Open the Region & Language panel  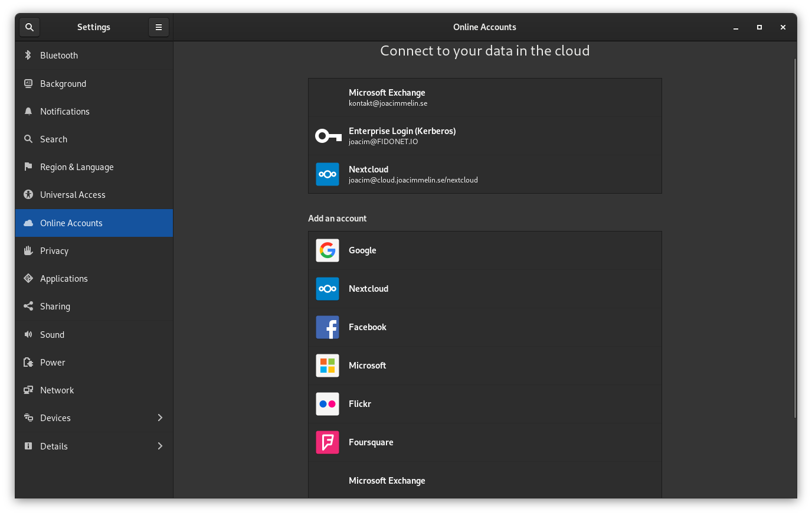click(94, 167)
